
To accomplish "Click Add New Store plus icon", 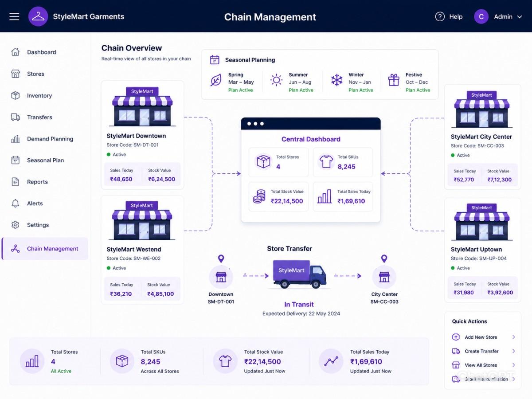I will point(456,337).
